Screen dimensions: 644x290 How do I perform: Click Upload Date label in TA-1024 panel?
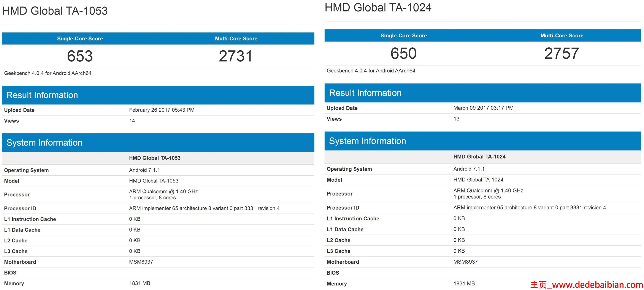click(342, 108)
